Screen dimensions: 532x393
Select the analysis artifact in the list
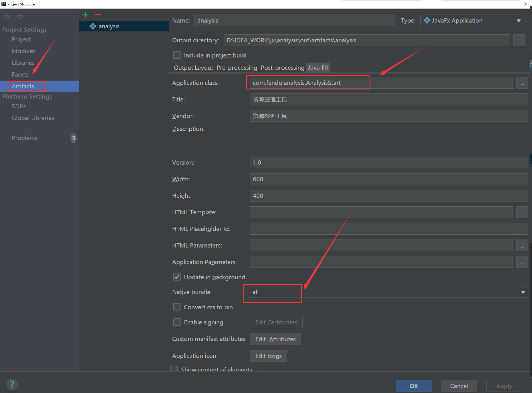click(x=124, y=26)
